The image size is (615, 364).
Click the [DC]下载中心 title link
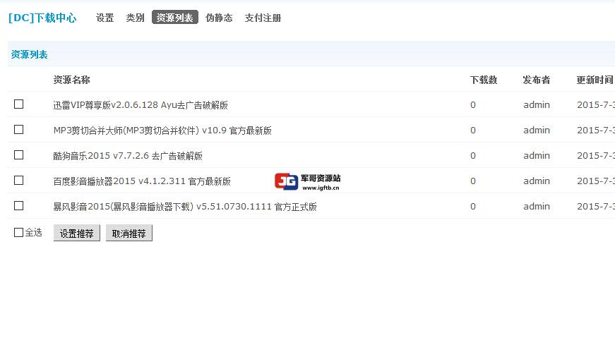point(42,18)
